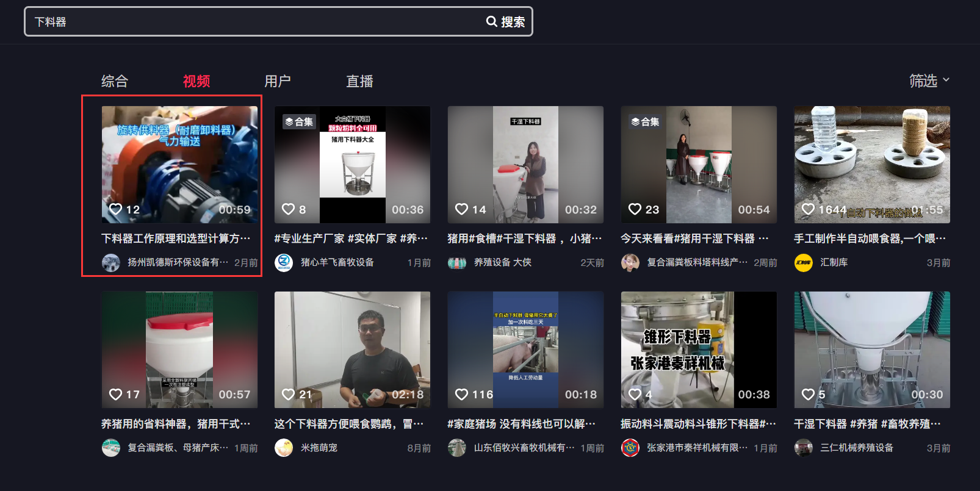This screenshot has width=980, height=491.
Task: Open author name 扬州凯德斯环保设备有…
Action: pyautogui.click(x=178, y=262)
